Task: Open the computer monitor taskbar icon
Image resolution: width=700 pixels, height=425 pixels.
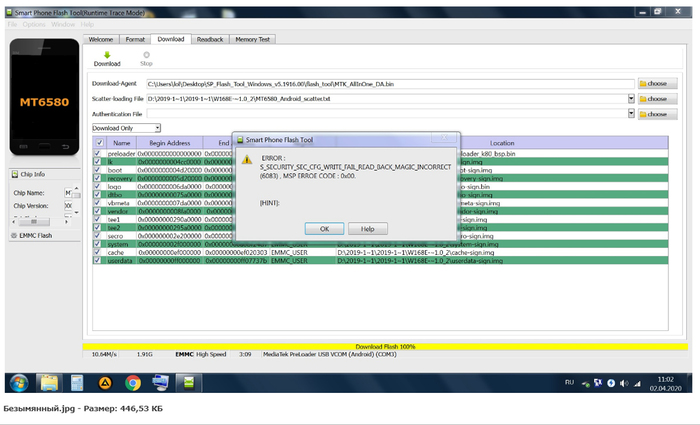Action: (x=160, y=383)
